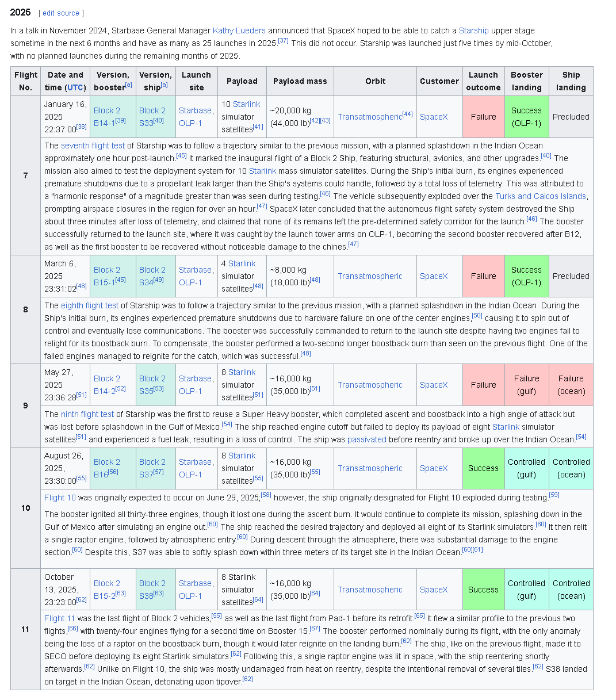Select the 'Failure (gulf)' booster landing cell

(527, 385)
